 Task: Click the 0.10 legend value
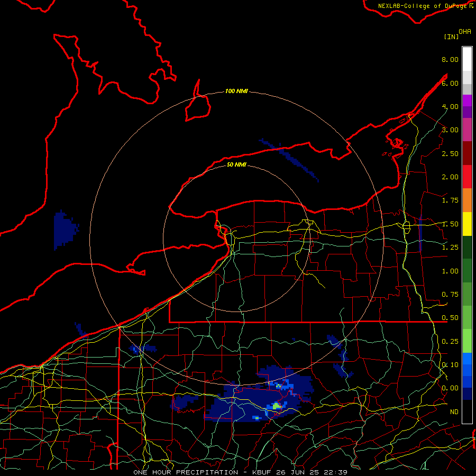click(450, 365)
